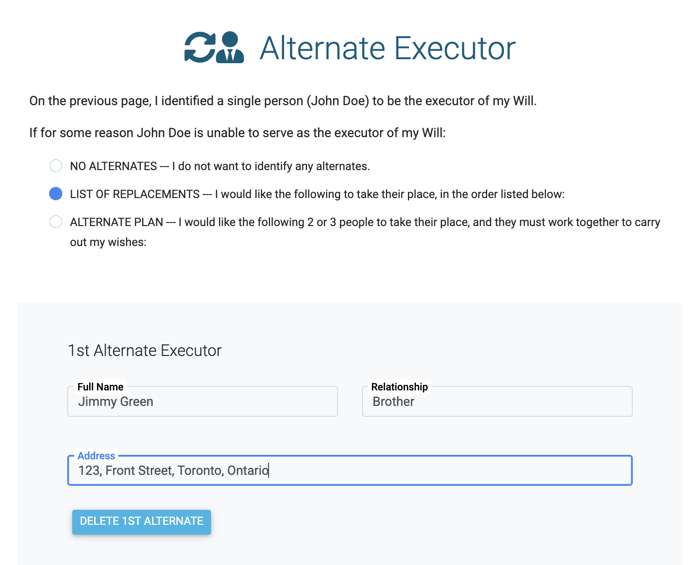Click the 1st Alternate Executor heading
The image size is (696, 565).
145,350
